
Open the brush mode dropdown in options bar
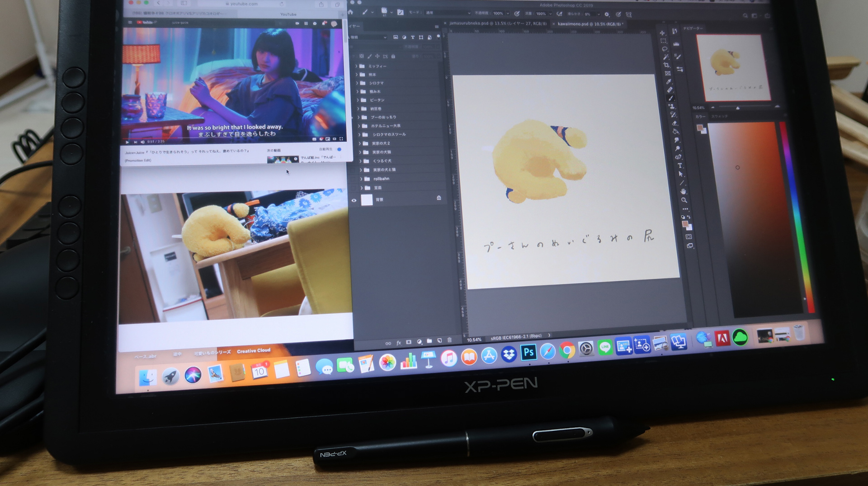pos(448,13)
